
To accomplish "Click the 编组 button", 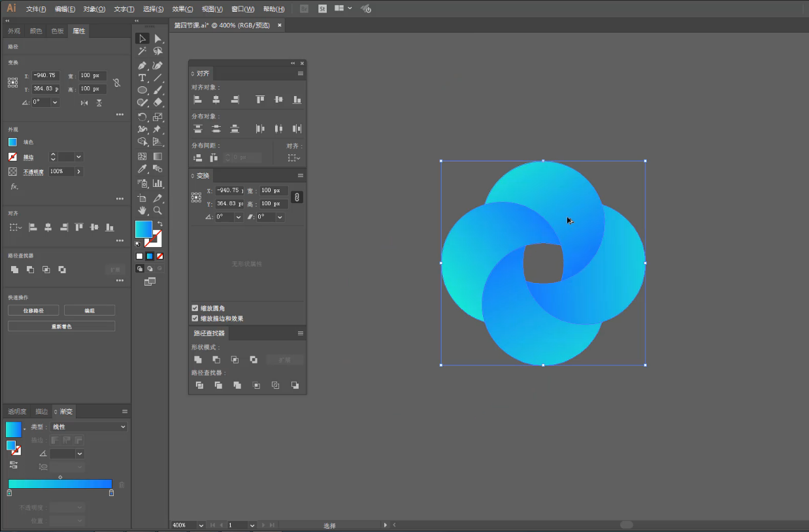I will 90,310.
